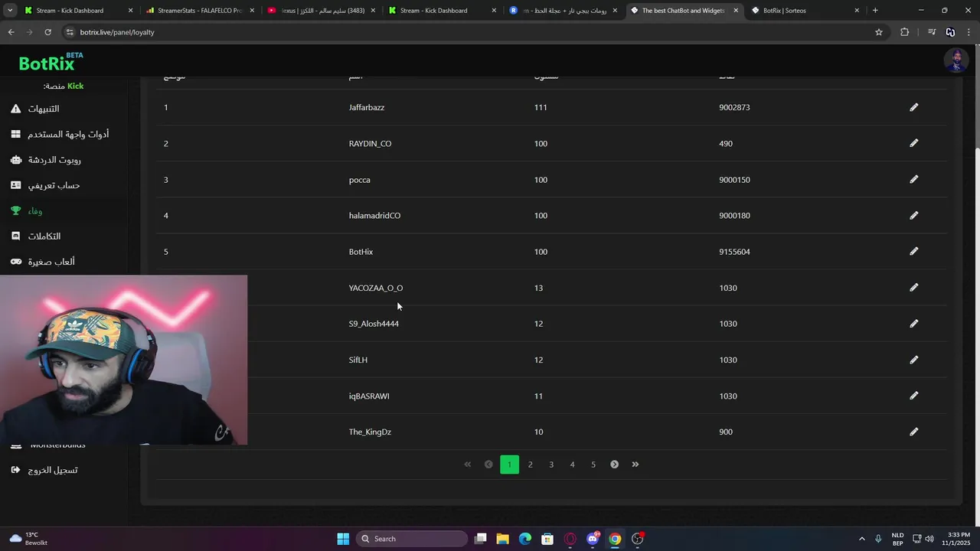This screenshot has height=551, width=980.
Task: Show hidden tray icons chevron
Action: 861,539
